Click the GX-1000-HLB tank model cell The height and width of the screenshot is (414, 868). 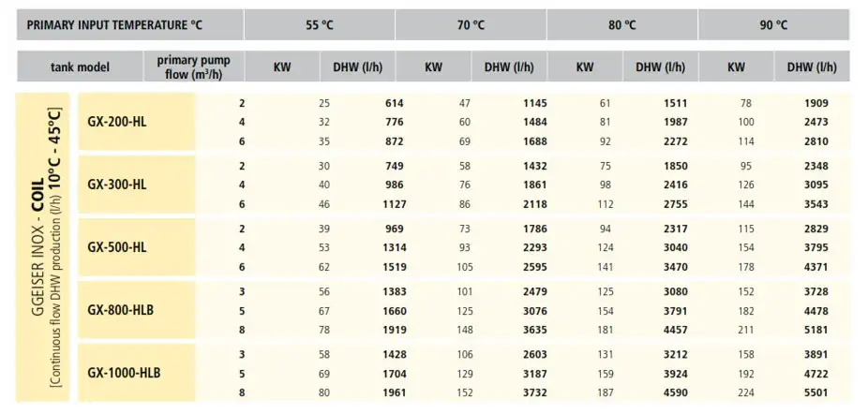point(137,373)
